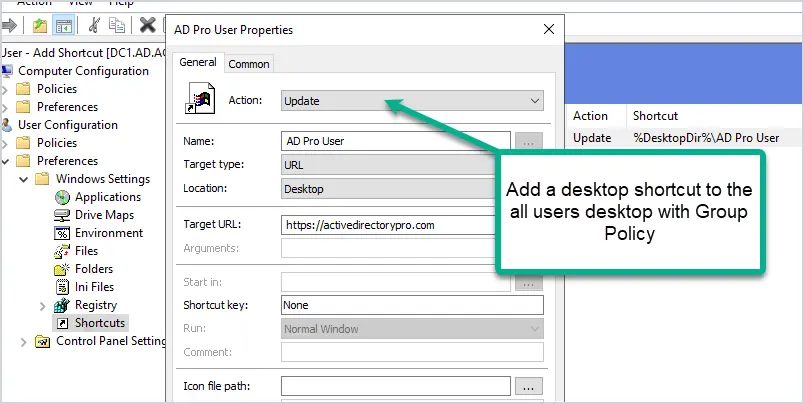Click the browse button next to Name
Image resolution: width=804 pixels, height=404 pixels.
529,142
